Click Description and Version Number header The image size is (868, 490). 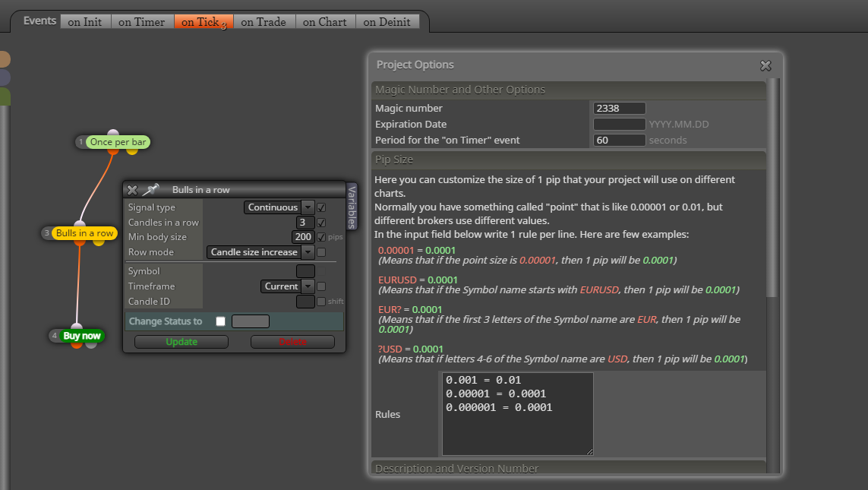pyautogui.click(x=569, y=468)
